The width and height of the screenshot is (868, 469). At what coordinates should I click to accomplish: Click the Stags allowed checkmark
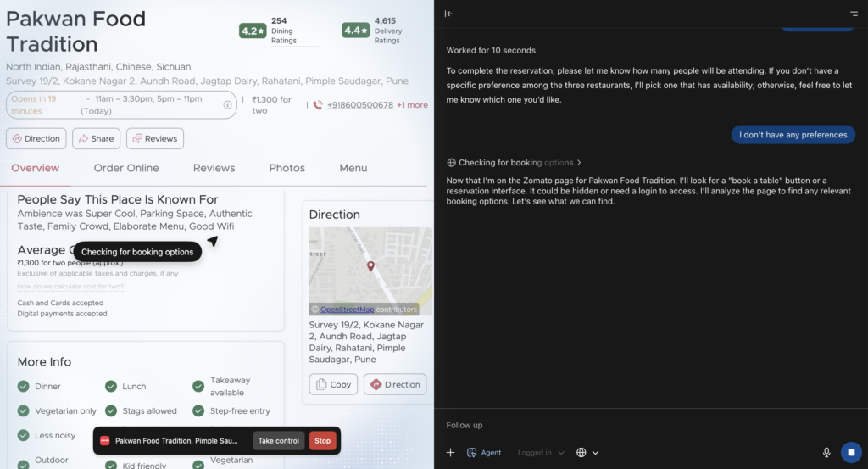coord(111,410)
